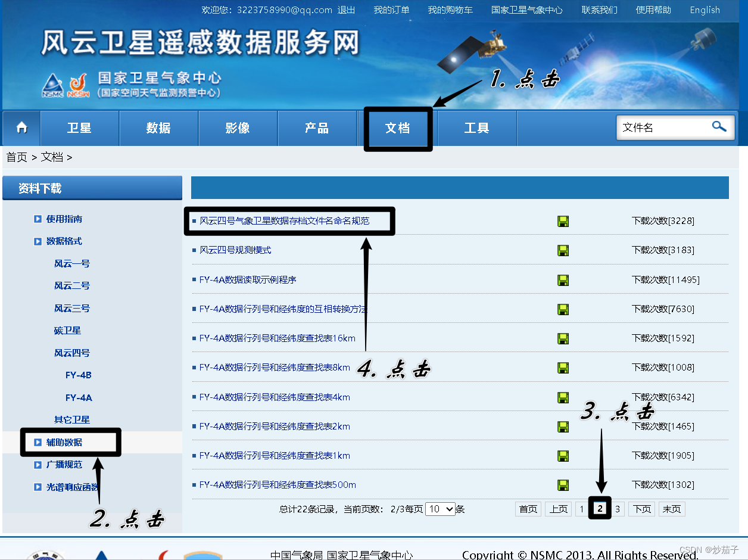Collapse 数据格式 arrow icon in sidebar

[x=38, y=241]
